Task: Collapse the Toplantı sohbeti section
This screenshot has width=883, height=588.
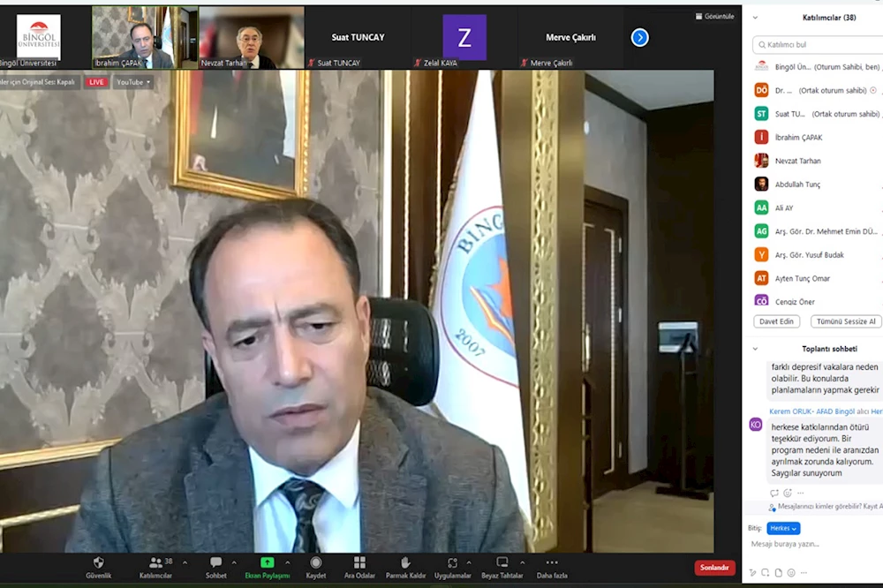Action: point(755,349)
